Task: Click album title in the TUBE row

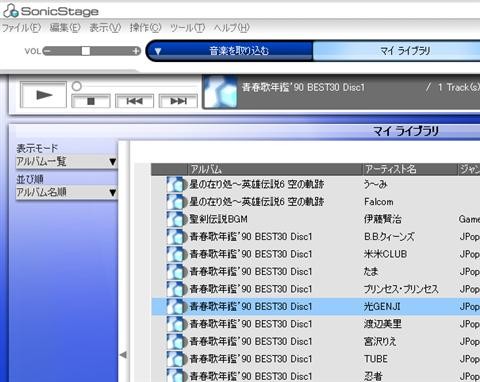Action: tap(251, 359)
